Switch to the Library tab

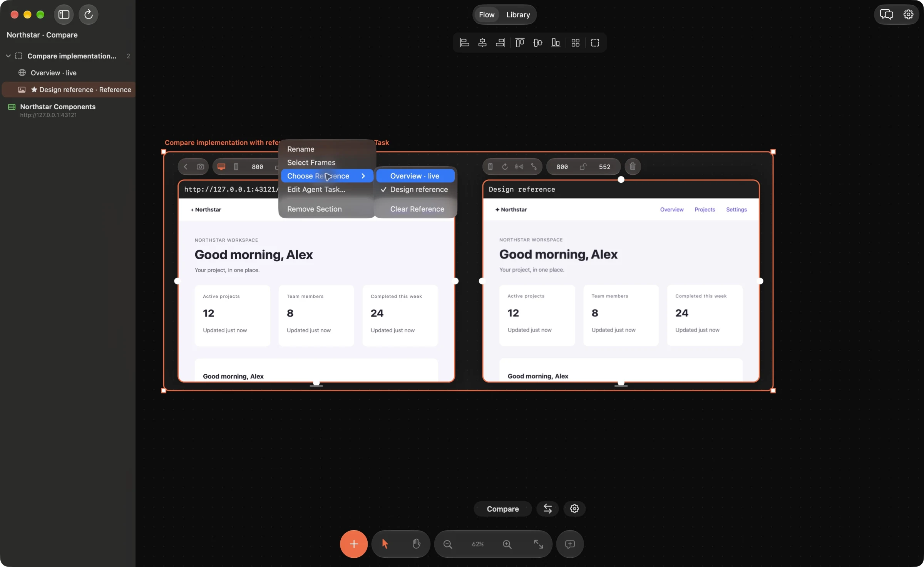(518, 15)
